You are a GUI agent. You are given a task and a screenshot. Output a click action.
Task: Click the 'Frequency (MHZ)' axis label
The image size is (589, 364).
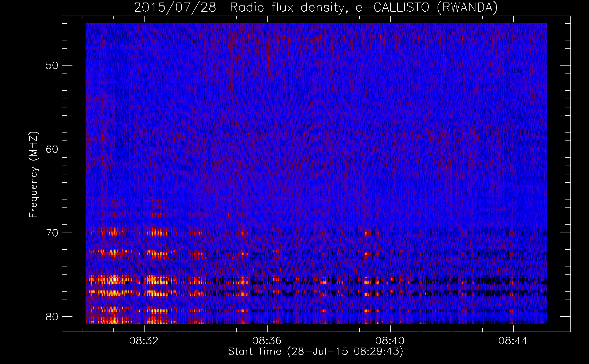click(x=33, y=175)
